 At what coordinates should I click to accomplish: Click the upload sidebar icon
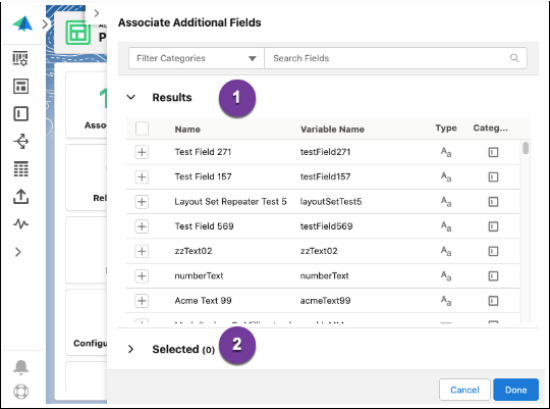[21, 196]
